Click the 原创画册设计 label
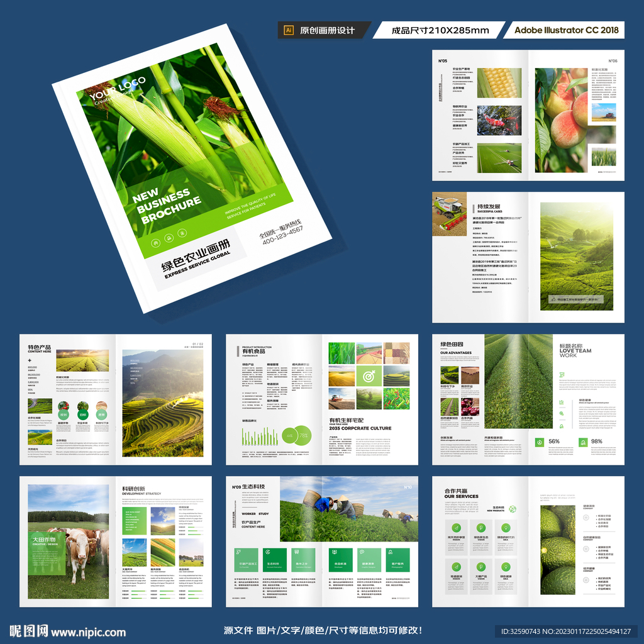Screen dimensions: 644x644 327,30
